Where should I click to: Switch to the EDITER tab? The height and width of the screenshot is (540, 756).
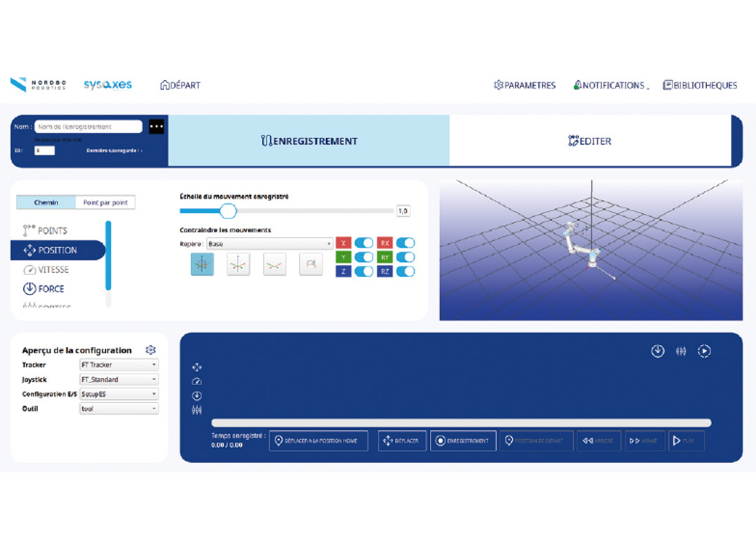(x=590, y=141)
